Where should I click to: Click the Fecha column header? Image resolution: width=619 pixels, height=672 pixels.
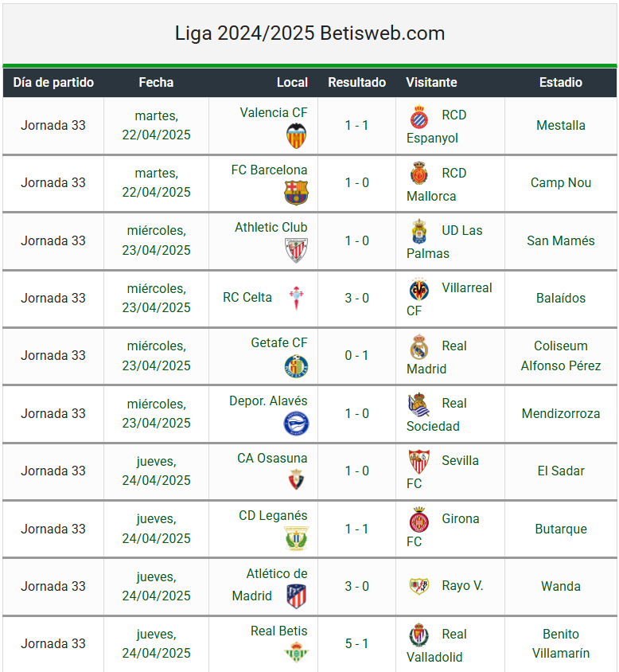(x=156, y=82)
